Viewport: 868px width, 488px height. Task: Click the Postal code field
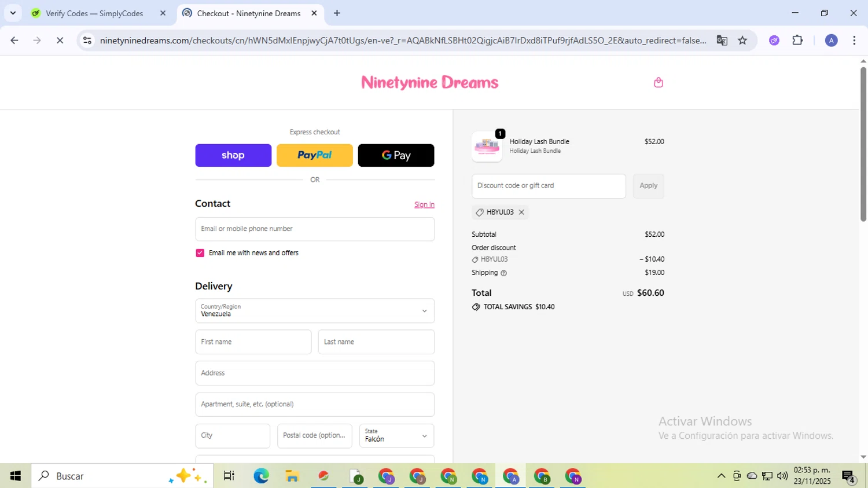(x=315, y=436)
